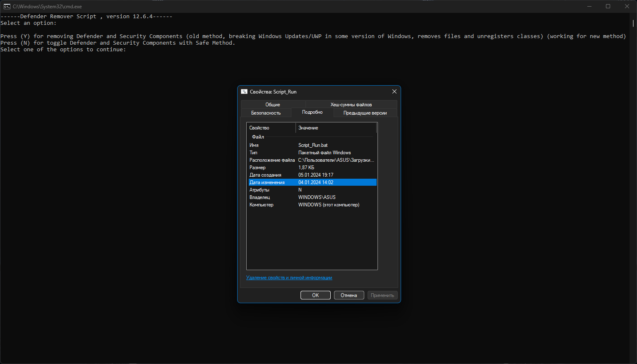Select the Размер property row
This screenshot has width=637, height=364.
(312, 168)
